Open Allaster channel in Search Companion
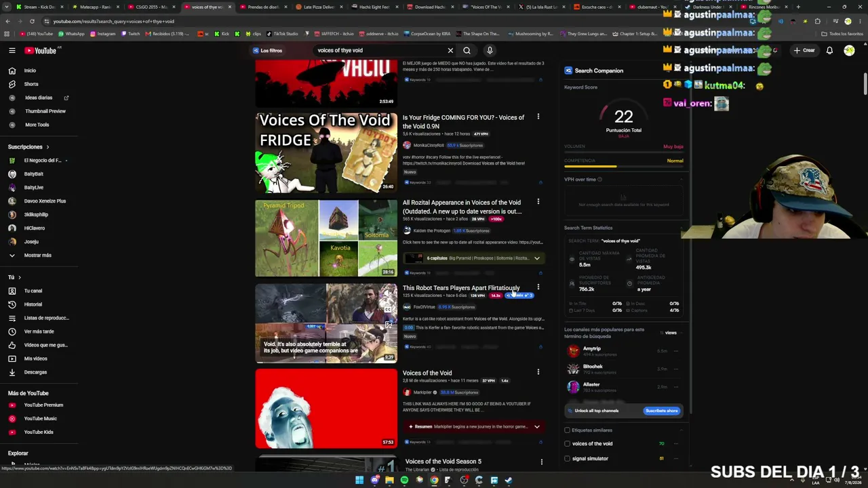The height and width of the screenshot is (488, 868). coord(591,384)
